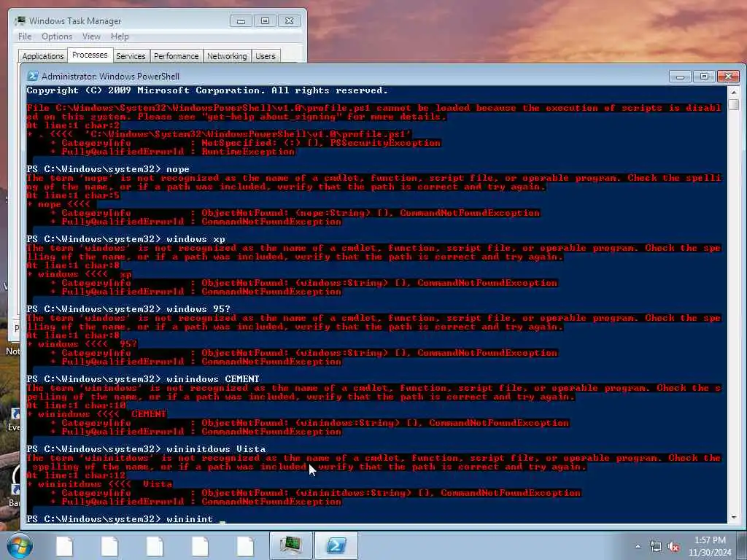The image size is (747, 560).
Task: Switch to Task Manager via taskbar button
Action: (x=290, y=545)
